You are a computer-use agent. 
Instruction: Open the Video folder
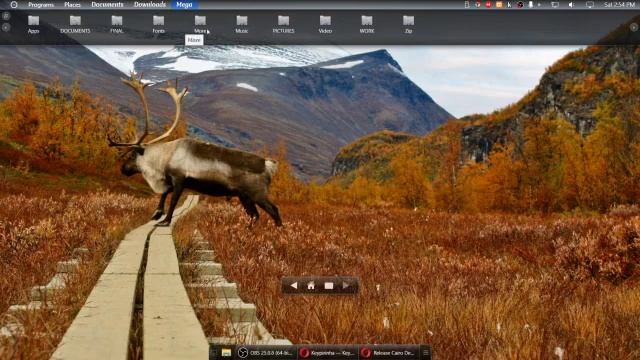point(325,24)
